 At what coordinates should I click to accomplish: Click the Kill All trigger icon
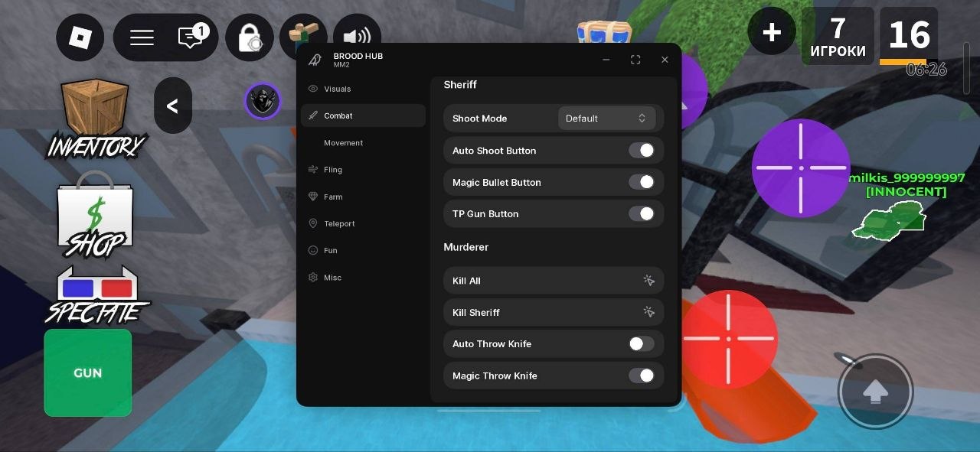[648, 281]
